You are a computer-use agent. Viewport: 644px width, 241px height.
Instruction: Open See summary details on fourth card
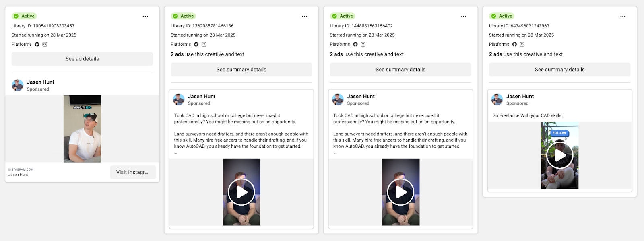559,70
